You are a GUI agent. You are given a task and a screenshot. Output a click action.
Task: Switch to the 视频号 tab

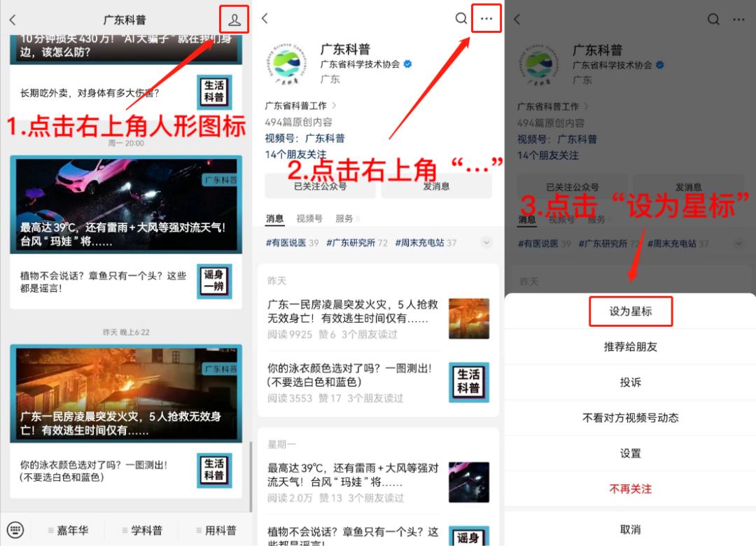(x=309, y=218)
